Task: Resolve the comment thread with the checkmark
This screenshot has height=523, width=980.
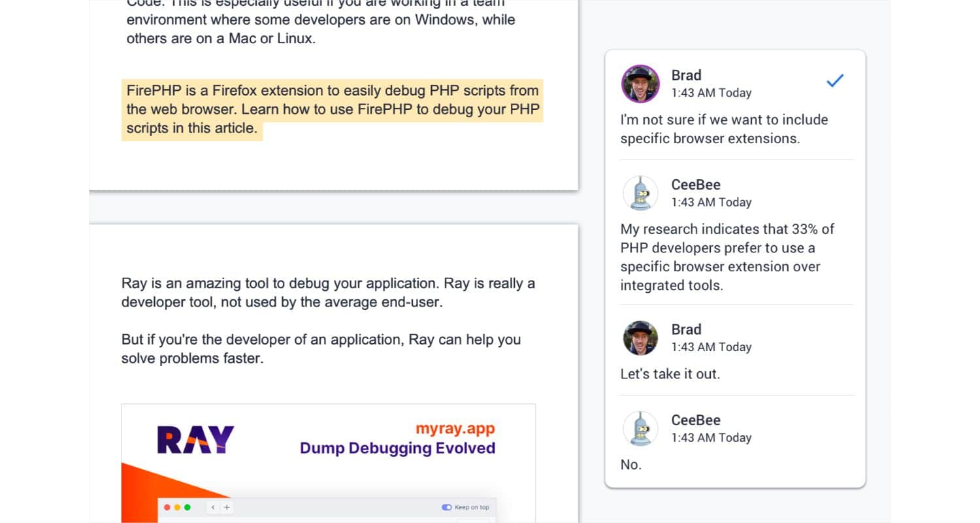Action: tap(835, 81)
